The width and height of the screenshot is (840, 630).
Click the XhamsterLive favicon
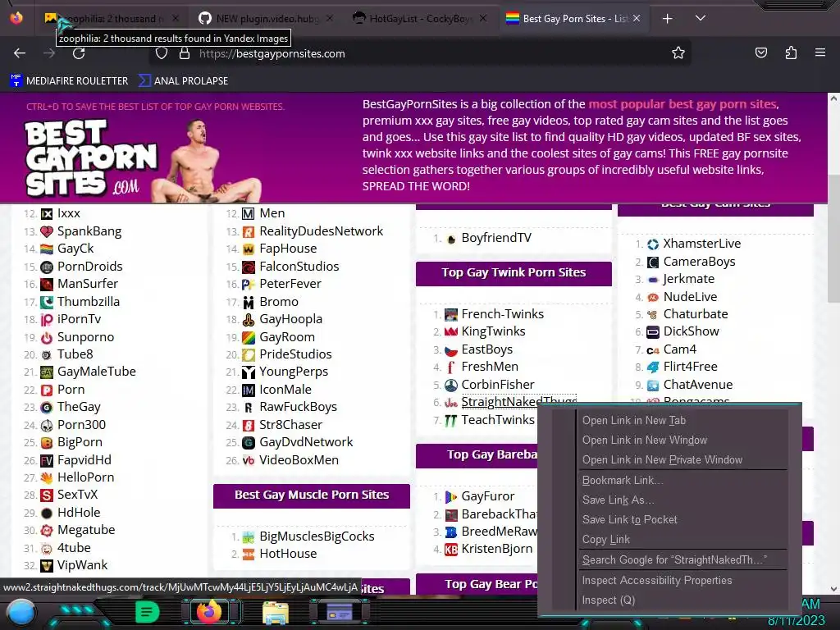[652, 244]
